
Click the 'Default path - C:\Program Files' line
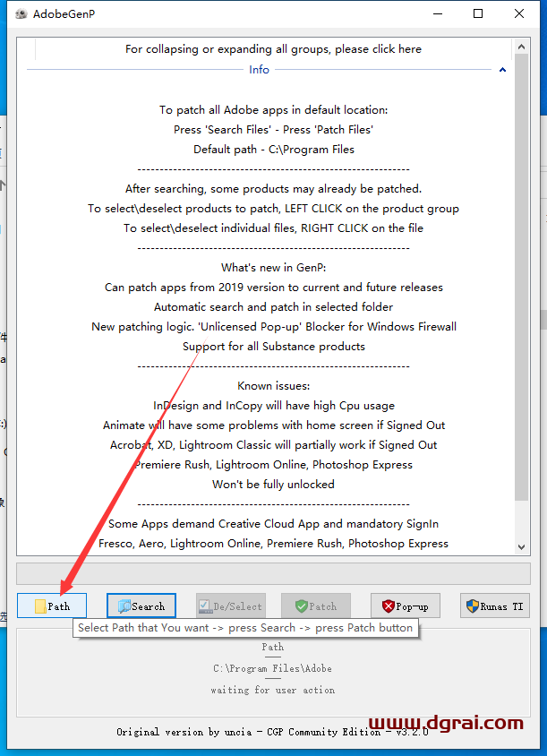[274, 150]
